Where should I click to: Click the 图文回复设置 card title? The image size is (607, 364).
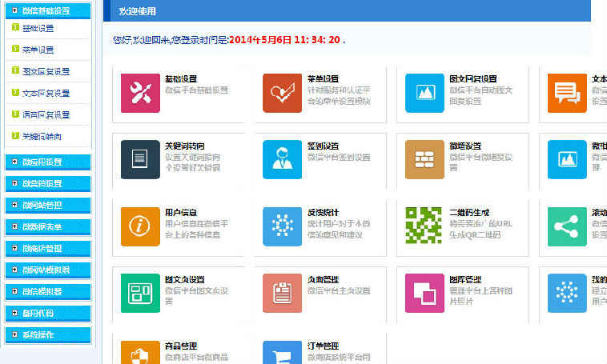click(473, 79)
